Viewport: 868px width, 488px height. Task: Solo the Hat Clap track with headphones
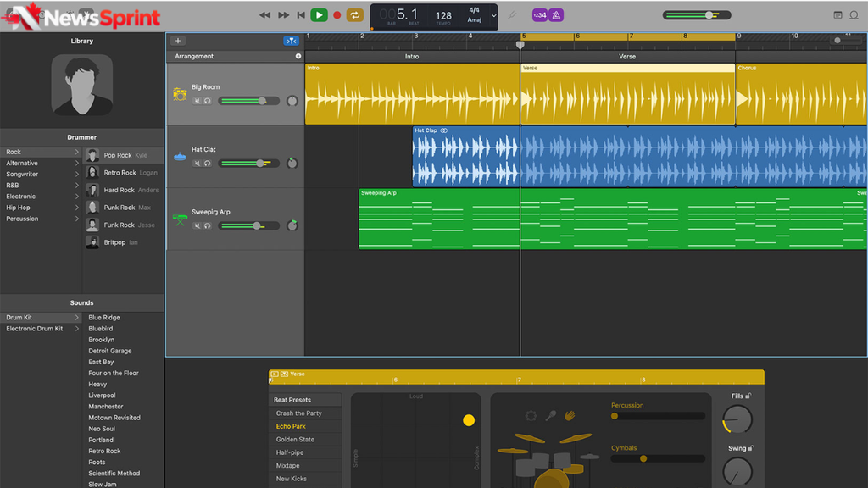(x=207, y=164)
